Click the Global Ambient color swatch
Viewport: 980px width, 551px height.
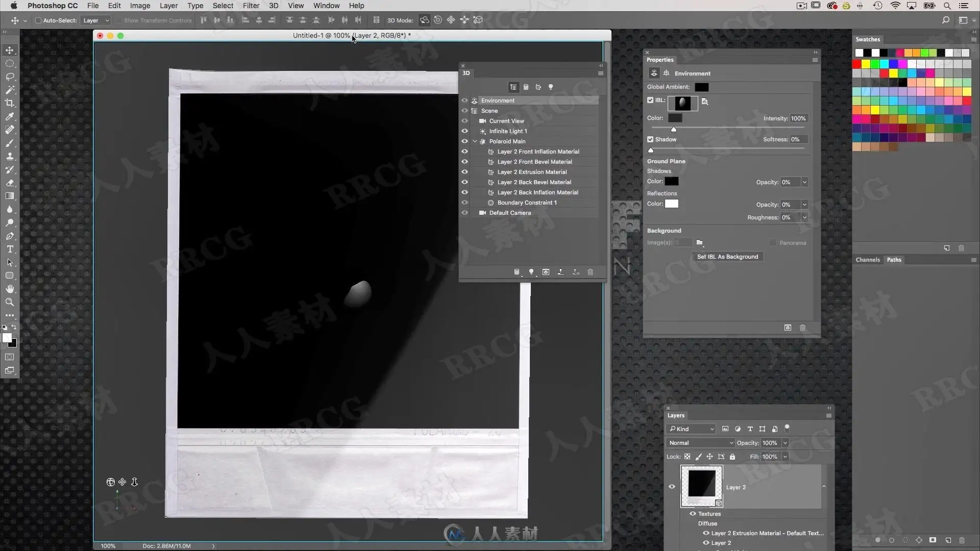[x=701, y=87]
